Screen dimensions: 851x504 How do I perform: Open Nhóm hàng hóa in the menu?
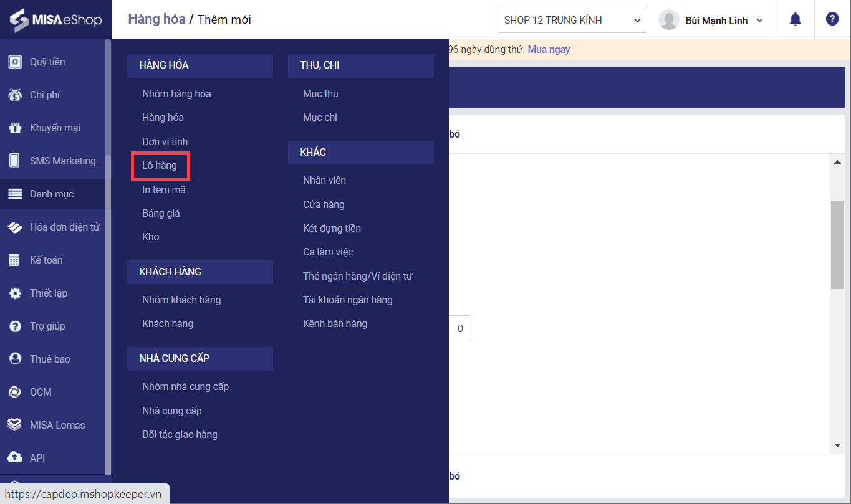pyautogui.click(x=176, y=93)
